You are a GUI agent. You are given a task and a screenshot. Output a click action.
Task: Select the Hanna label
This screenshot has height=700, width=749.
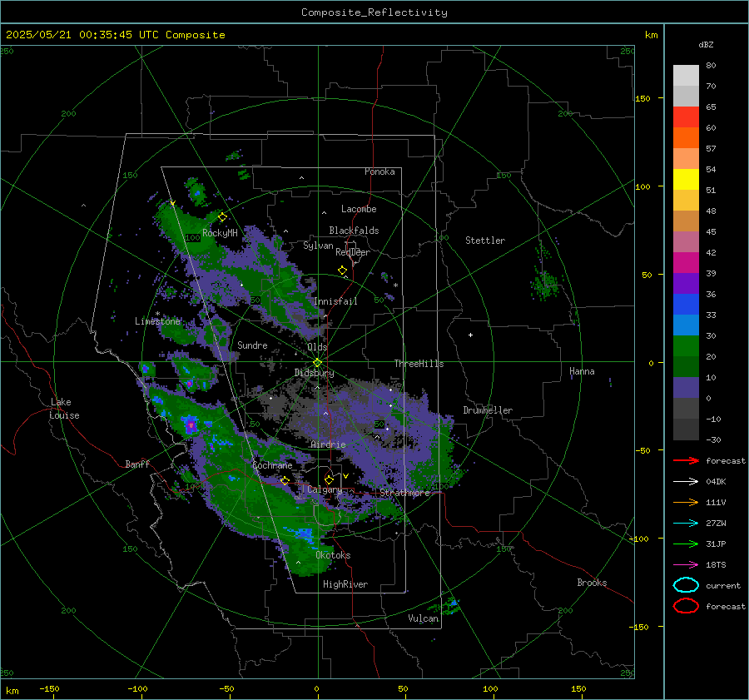[582, 371]
